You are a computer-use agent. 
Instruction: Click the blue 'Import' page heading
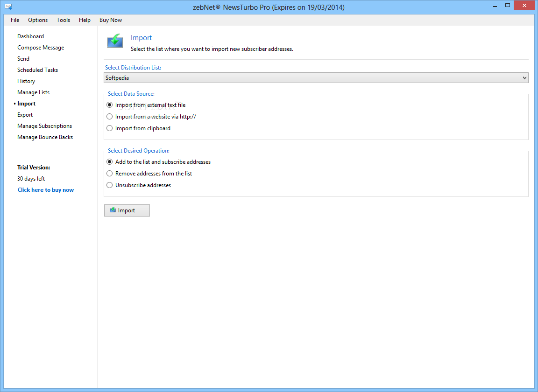click(141, 38)
